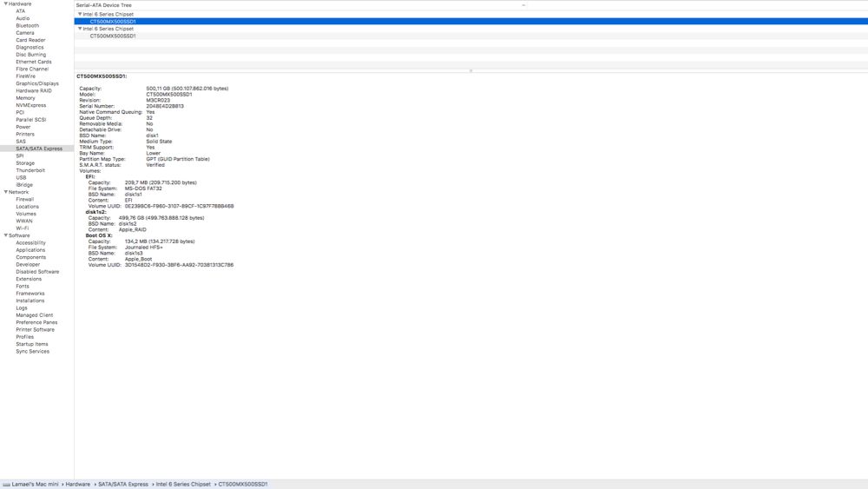The image size is (868, 489).
Task: Open Installations under Software
Action: tap(30, 301)
